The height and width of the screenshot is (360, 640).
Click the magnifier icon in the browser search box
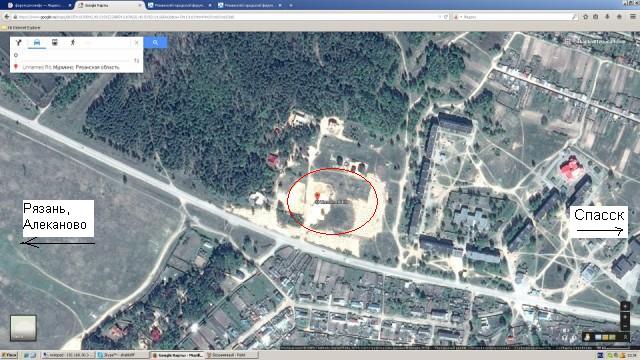pos(575,17)
